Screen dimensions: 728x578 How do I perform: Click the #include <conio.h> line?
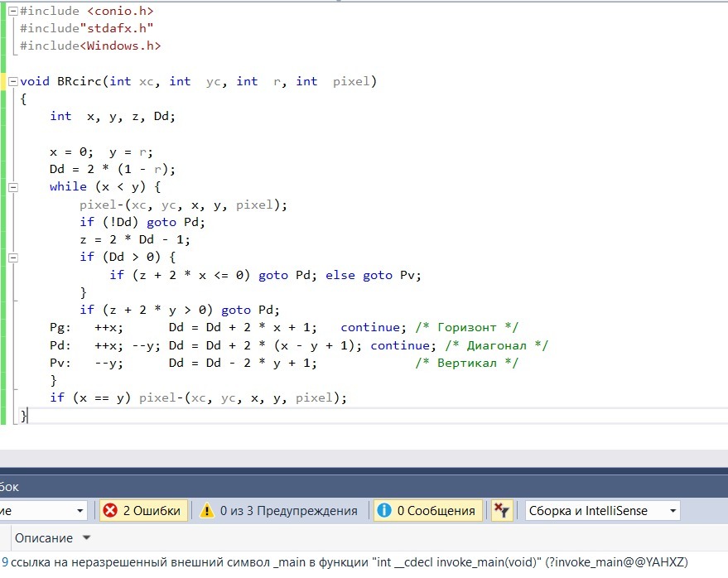[87, 11]
